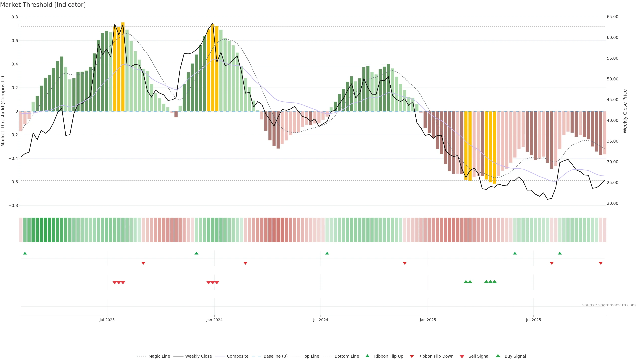Click the first green ribbon flip up marker
This screenshot has width=644, height=362.
pyautogui.click(x=25, y=253)
